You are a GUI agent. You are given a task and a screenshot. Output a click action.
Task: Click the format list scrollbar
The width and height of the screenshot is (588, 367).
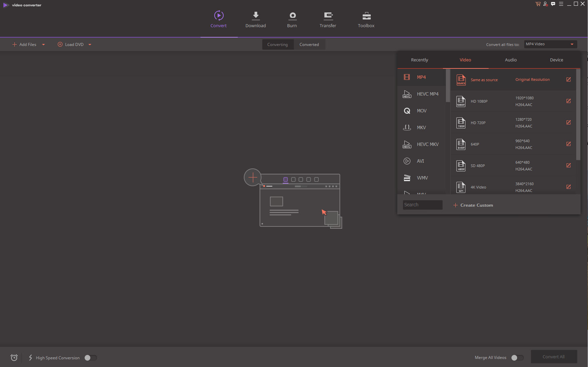[448, 86]
